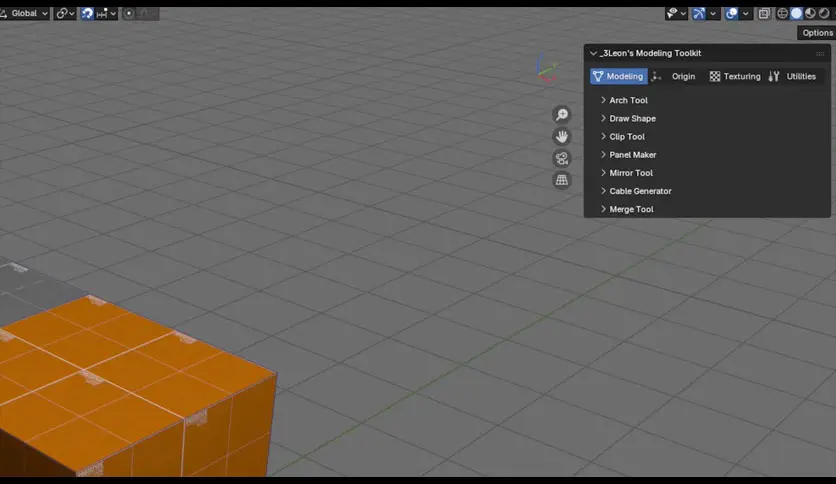This screenshot has width=836, height=484.
Task: Switch to the Origin tab
Action: pyautogui.click(x=676, y=76)
